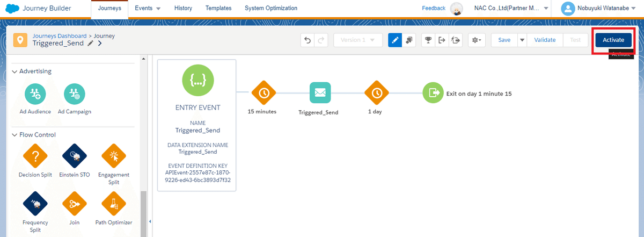Click the ENTRY EVENT heading text

click(197, 107)
